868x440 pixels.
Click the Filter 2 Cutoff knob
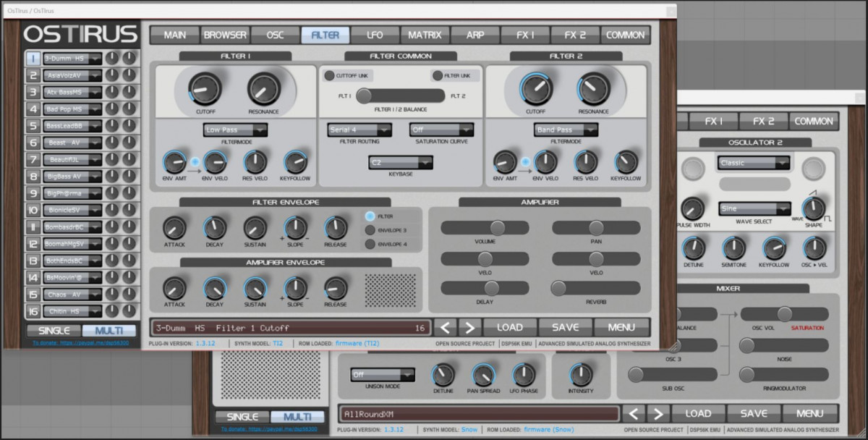pyautogui.click(x=536, y=89)
